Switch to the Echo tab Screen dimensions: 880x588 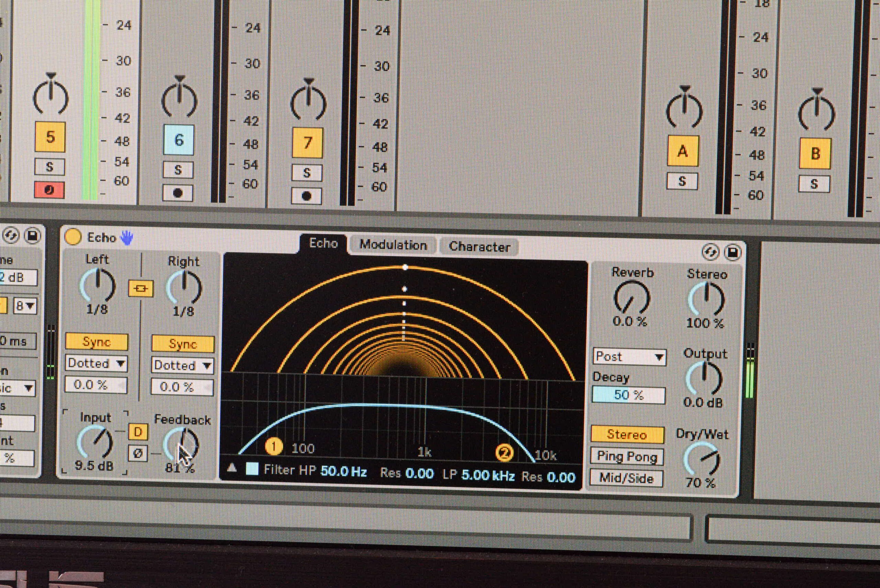point(323,243)
